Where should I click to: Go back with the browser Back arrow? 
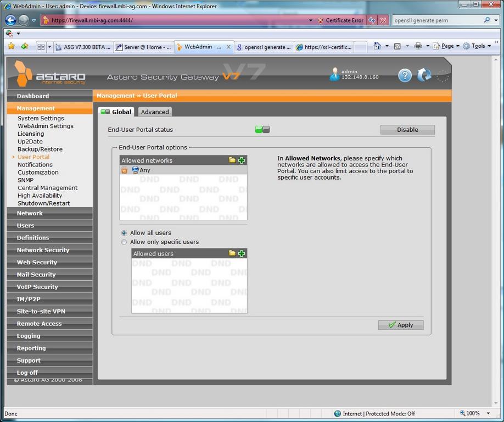(x=10, y=20)
